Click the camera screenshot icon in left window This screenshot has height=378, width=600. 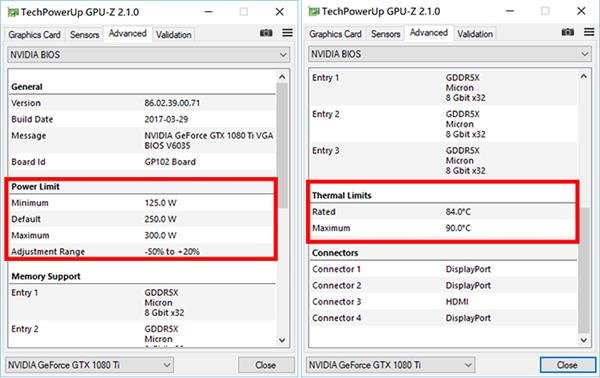pyautogui.click(x=266, y=33)
